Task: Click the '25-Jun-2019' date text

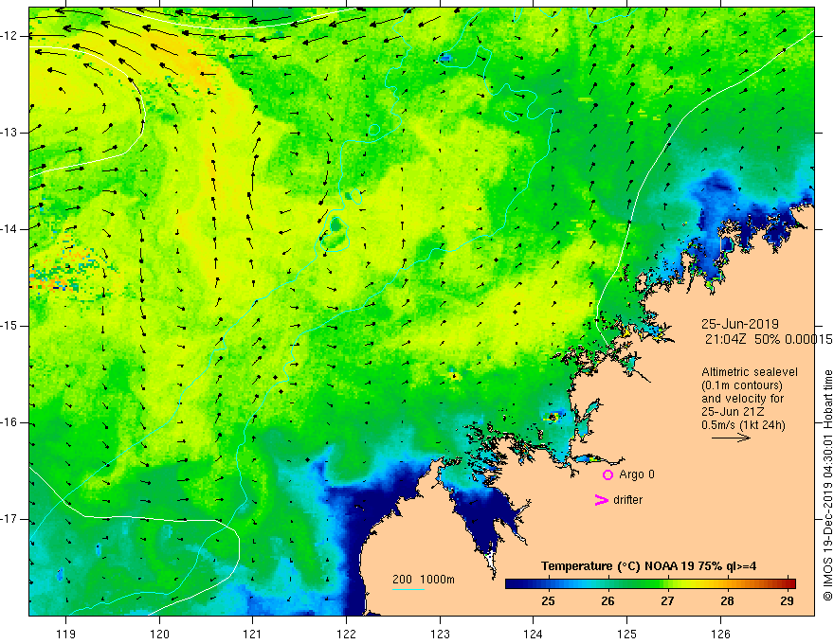Action: click(x=740, y=324)
